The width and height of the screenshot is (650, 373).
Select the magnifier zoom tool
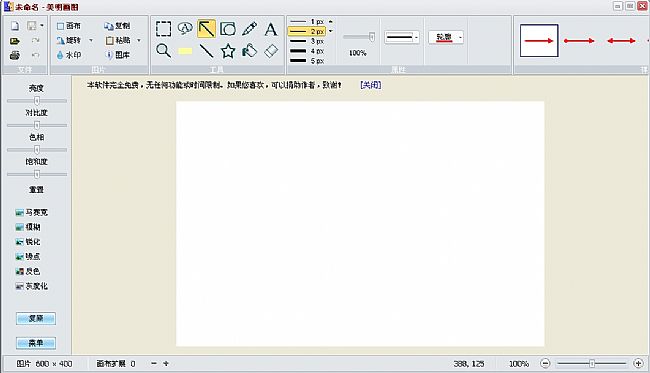coord(163,51)
